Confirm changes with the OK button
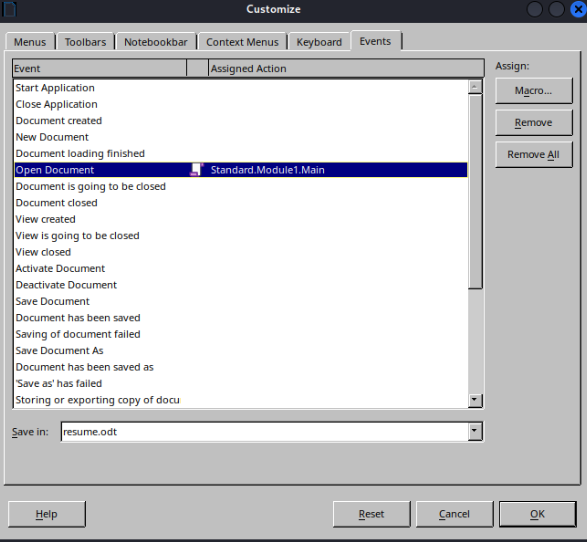Image resolution: width=587 pixels, height=542 pixels. (x=537, y=514)
